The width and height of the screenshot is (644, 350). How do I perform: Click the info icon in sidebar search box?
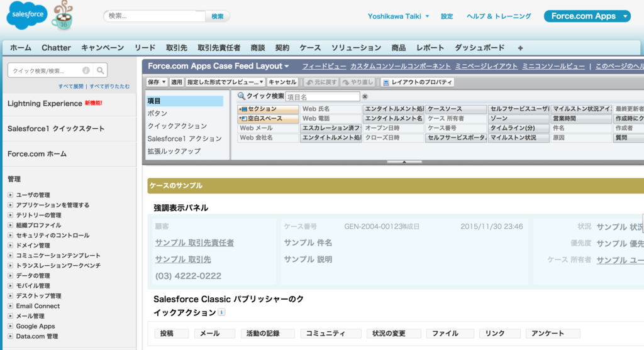86,70
